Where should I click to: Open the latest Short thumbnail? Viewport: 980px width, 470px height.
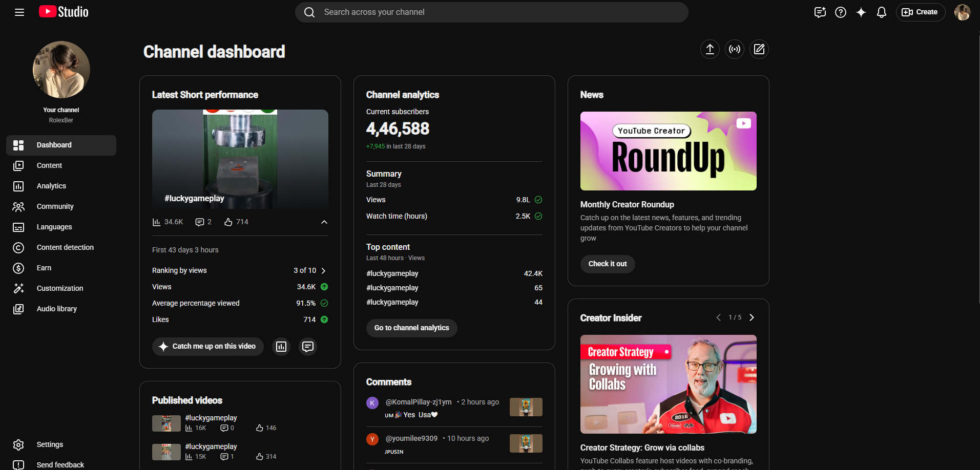[240, 159]
